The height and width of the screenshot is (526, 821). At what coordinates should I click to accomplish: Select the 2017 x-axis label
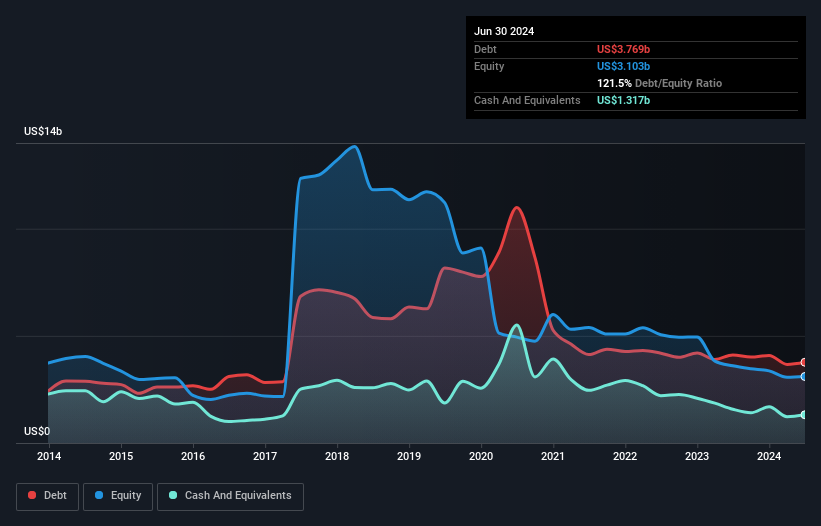tap(265, 456)
